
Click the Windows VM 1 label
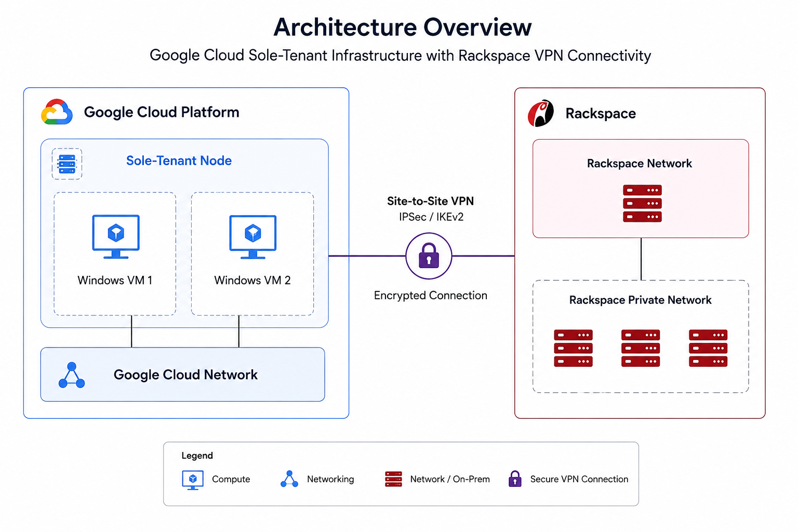[x=115, y=281]
